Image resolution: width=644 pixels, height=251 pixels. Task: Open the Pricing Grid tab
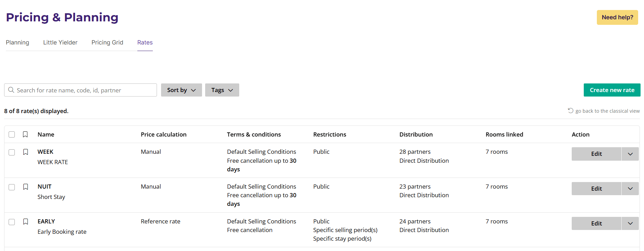[x=107, y=42]
